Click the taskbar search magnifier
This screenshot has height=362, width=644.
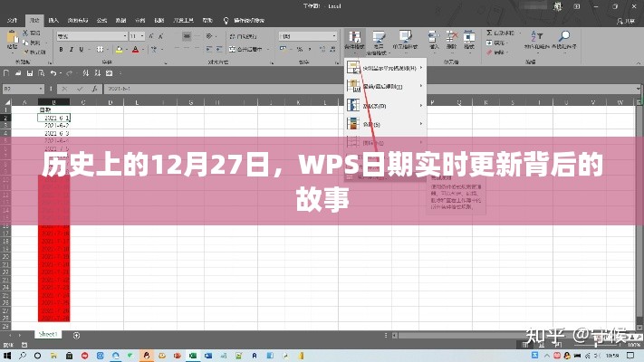(22, 356)
